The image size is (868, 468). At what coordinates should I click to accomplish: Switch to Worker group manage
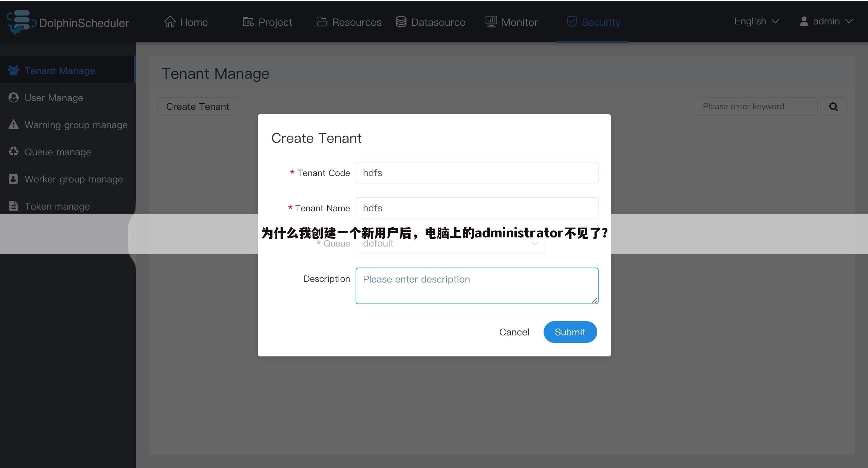point(74,179)
